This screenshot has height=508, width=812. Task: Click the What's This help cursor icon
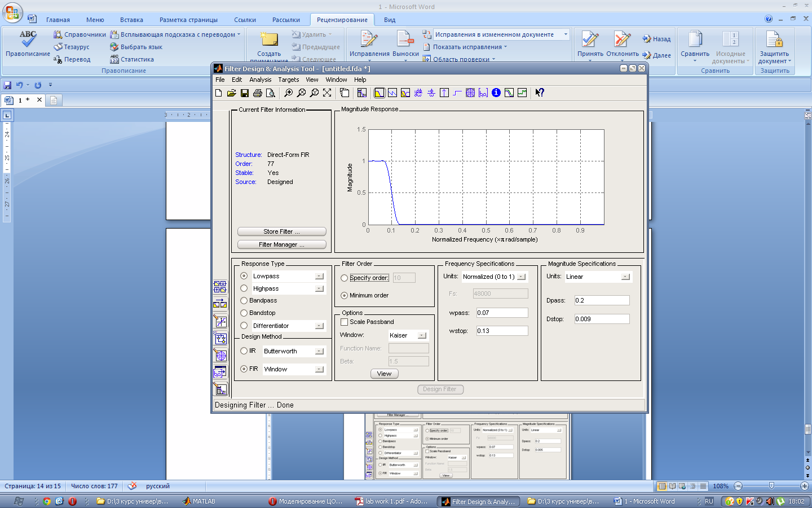(x=540, y=93)
